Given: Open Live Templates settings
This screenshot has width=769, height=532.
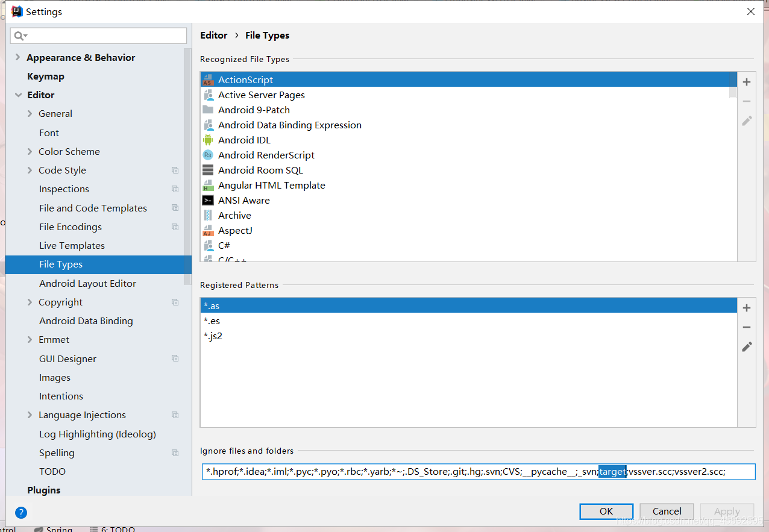Looking at the screenshot, I should (x=72, y=246).
